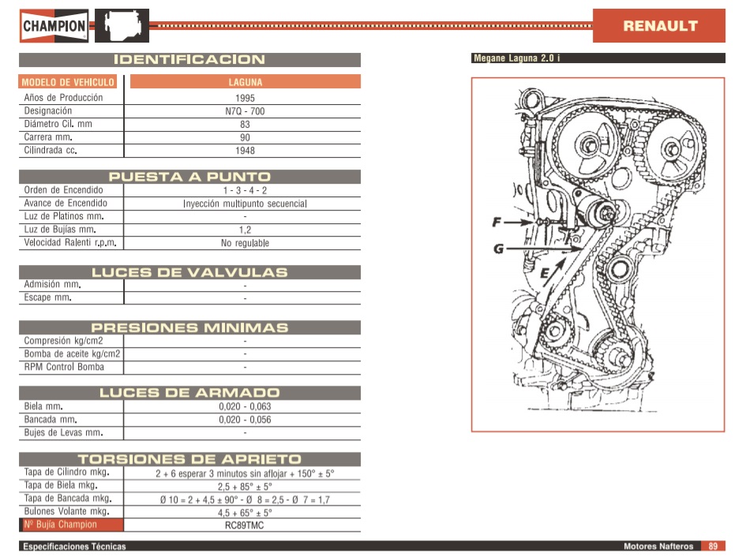Select the RPM Control Bomba label
Screen dimensions: 742x560
(x=64, y=367)
